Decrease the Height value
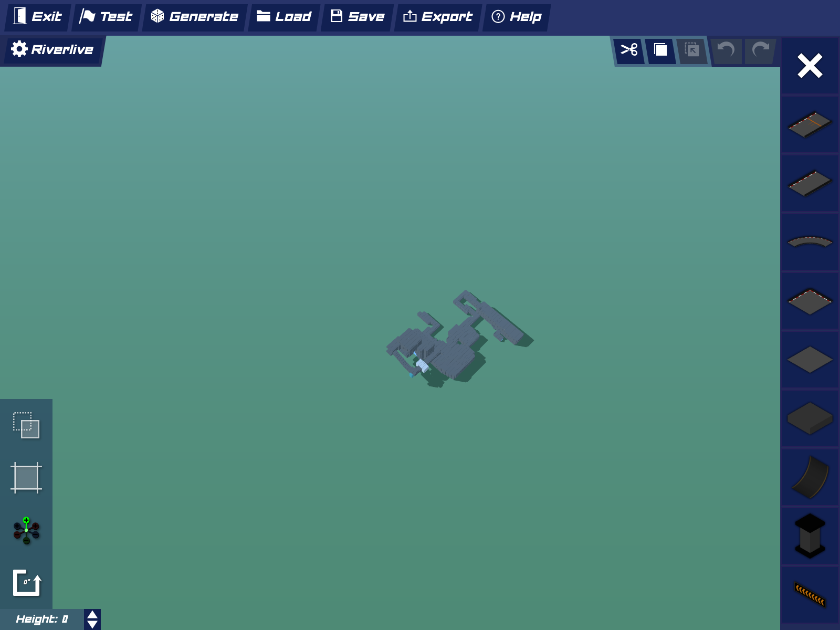840x630 pixels. pos(92,624)
